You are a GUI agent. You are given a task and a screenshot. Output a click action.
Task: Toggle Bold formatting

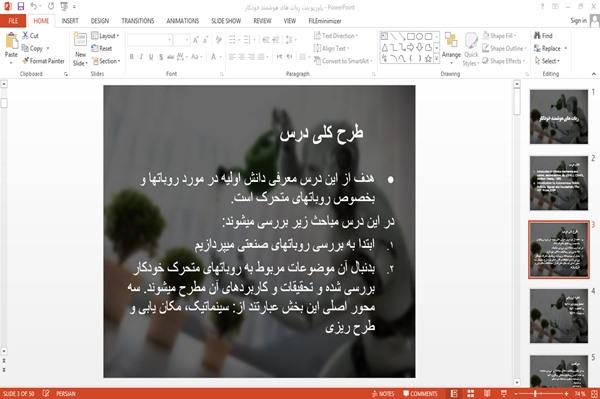point(132,57)
